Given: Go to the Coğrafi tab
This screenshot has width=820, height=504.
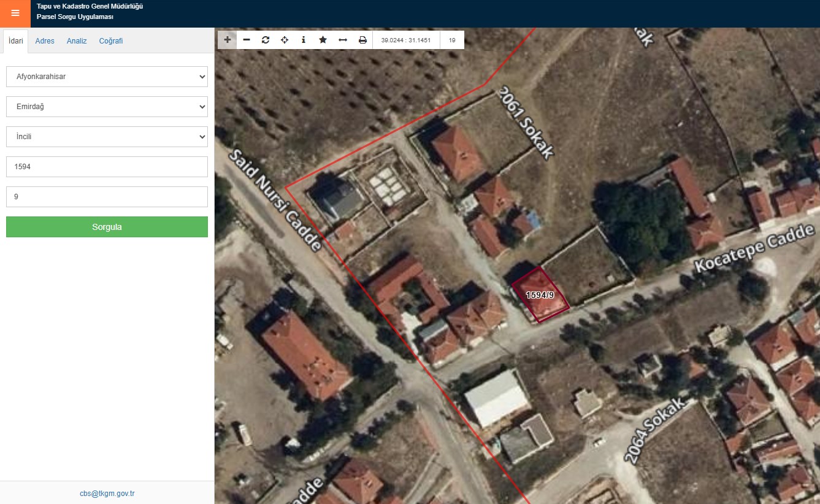Looking at the screenshot, I should click(x=111, y=41).
